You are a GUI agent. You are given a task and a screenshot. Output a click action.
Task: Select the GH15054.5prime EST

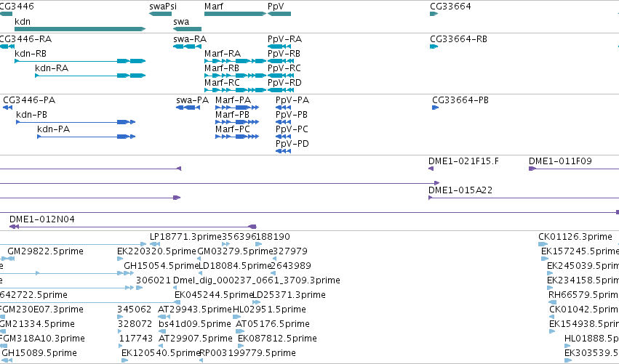[129, 273]
